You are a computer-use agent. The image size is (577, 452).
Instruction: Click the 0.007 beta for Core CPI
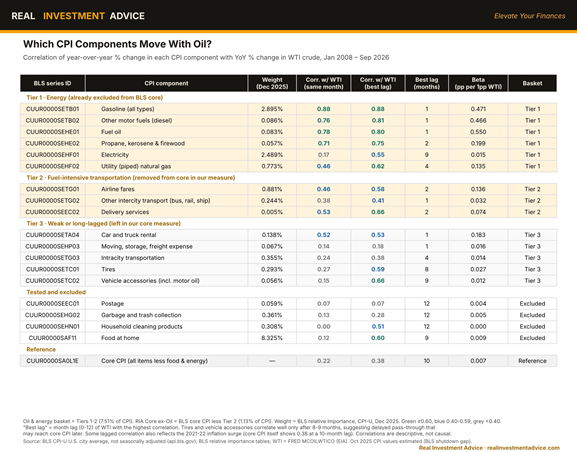click(x=478, y=361)
